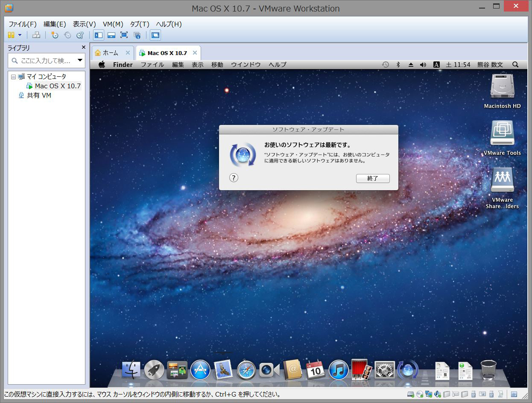Open Launchpad rocket icon in Dock
The image size is (532, 403).
154,370
